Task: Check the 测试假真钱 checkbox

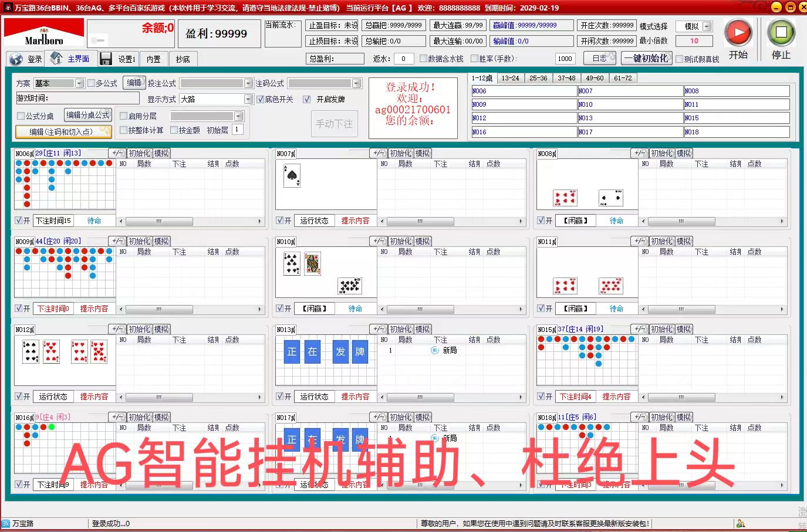Action: coord(679,59)
